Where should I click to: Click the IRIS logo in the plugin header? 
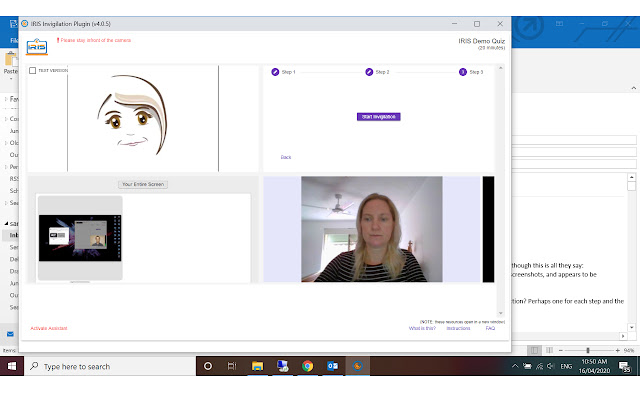pos(37,47)
